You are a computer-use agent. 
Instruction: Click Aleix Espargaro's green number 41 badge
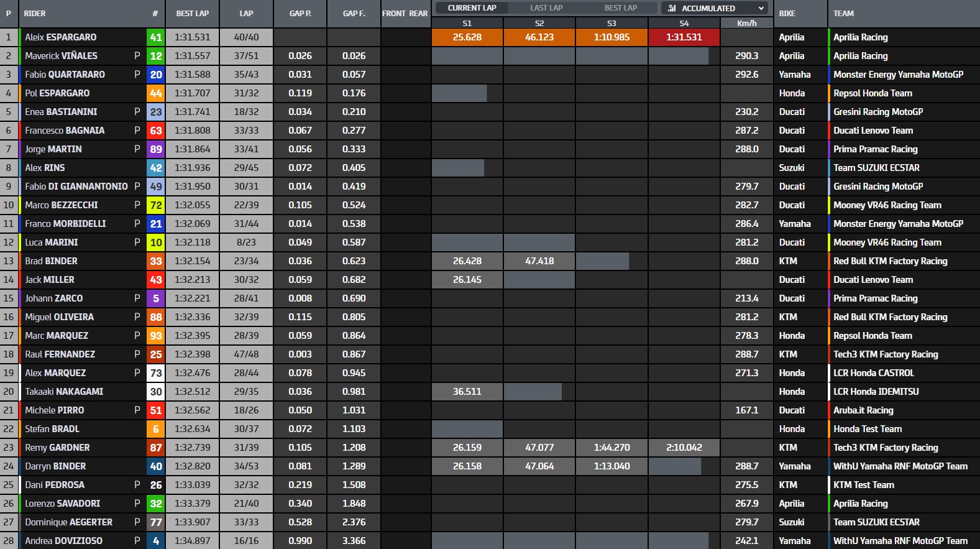155,37
